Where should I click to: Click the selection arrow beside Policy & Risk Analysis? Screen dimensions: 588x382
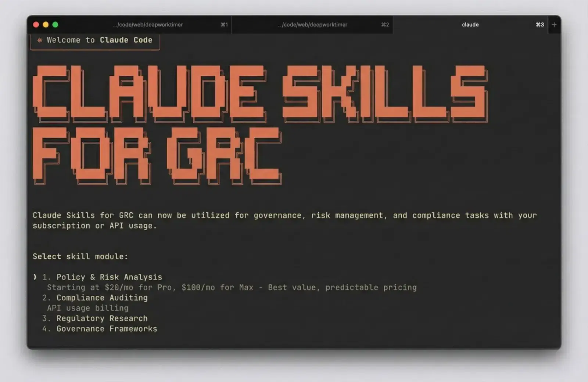35,277
